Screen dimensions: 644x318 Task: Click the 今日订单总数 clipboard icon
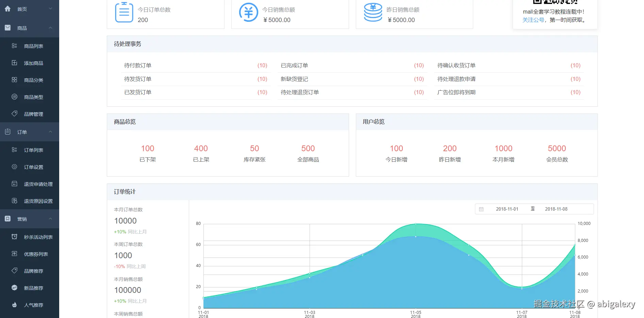124,12
